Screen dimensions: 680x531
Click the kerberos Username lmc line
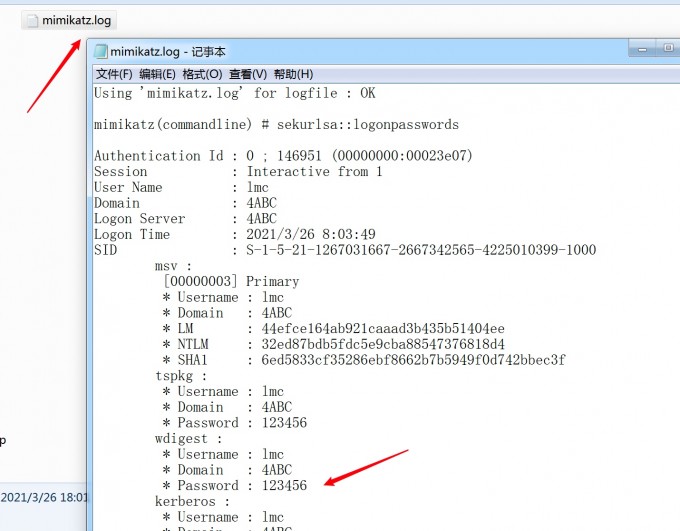point(223,517)
